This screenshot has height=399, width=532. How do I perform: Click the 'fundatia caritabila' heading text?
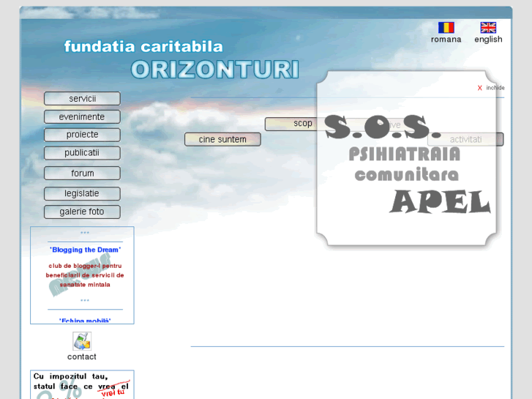pos(143,47)
